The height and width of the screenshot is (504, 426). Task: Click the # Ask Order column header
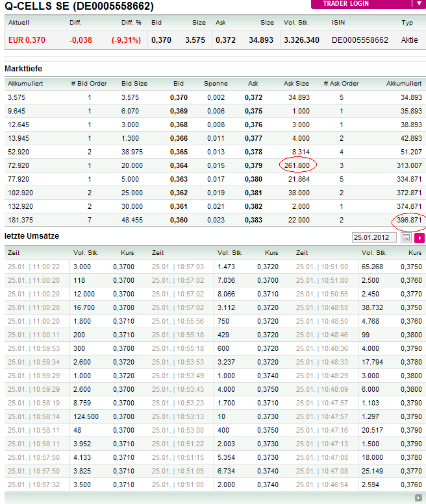click(x=341, y=84)
